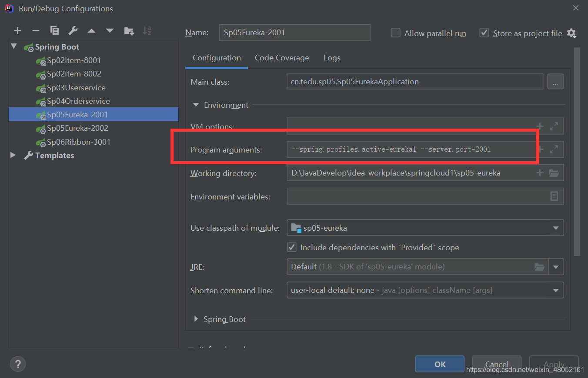Confirm with the OK button
588x378 pixels.
(x=440, y=364)
